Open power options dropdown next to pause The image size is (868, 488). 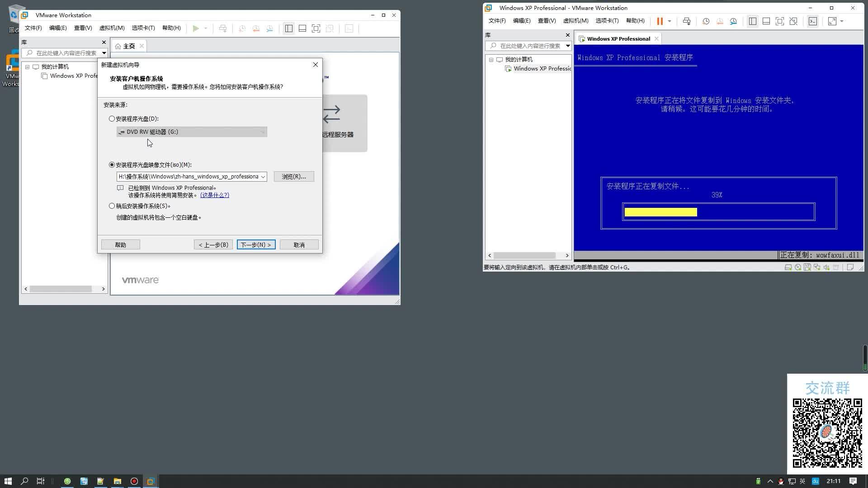click(670, 21)
